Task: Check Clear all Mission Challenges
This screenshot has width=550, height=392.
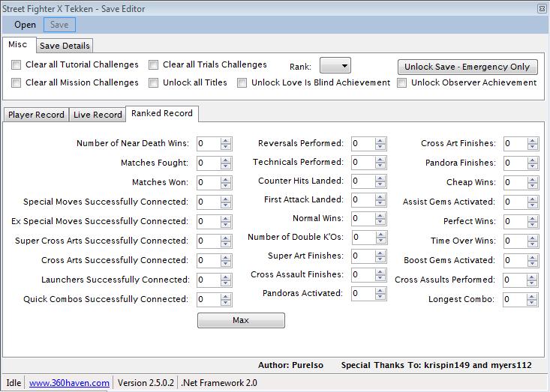Action: (17, 83)
